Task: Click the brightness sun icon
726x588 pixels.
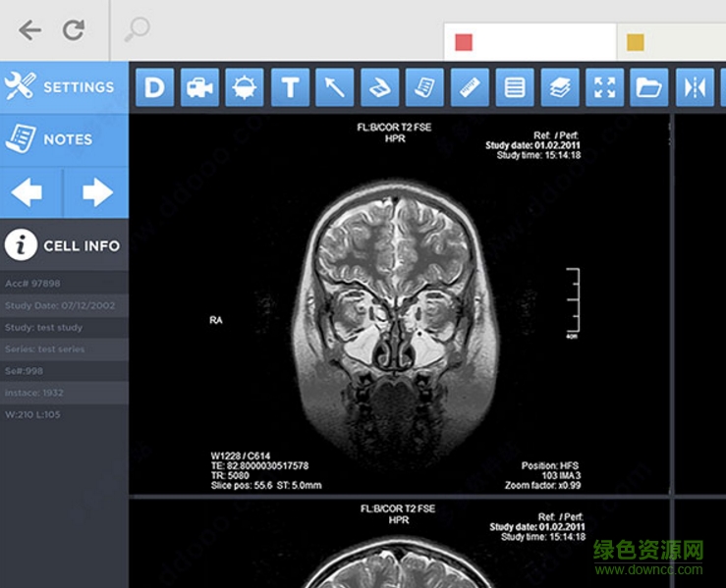Action: click(x=245, y=87)
